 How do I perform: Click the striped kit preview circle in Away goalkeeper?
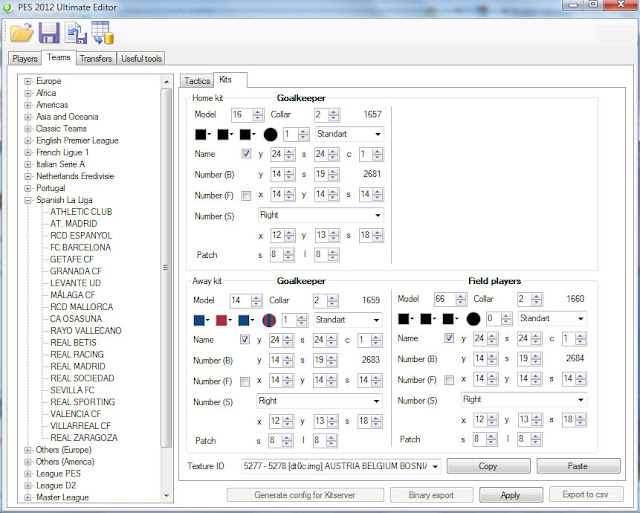click(269, 320)
